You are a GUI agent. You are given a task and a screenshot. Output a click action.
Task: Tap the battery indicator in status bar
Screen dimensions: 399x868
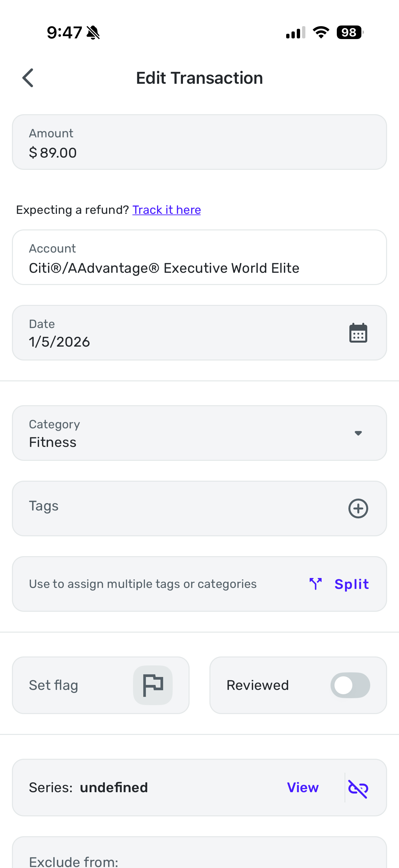pyautogui.click(x=350, y=33)
